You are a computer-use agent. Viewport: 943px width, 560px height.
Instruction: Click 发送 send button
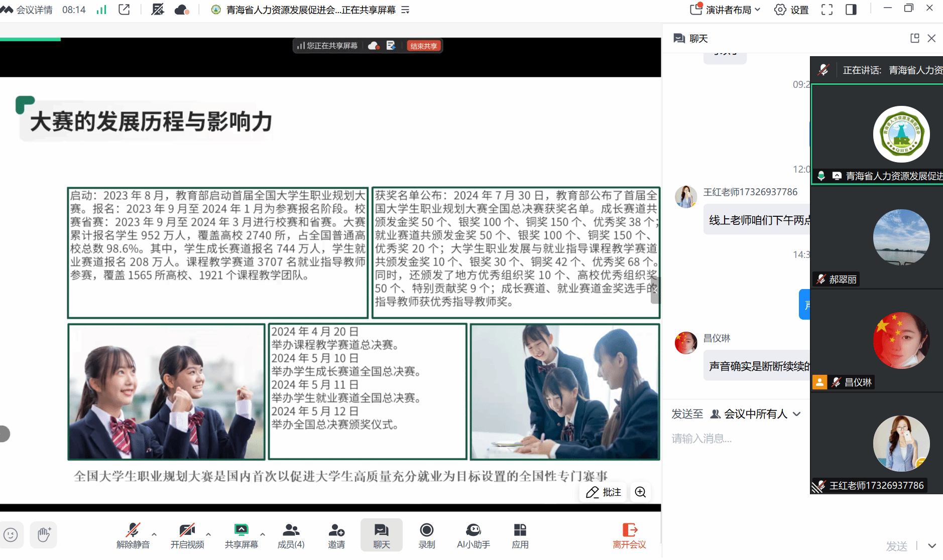tap(897, 546)
